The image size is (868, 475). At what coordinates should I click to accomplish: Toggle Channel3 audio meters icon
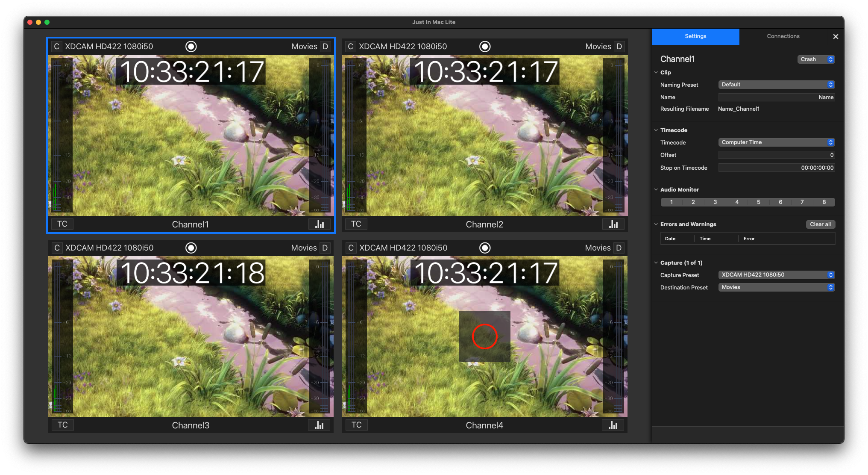point(319,425)
